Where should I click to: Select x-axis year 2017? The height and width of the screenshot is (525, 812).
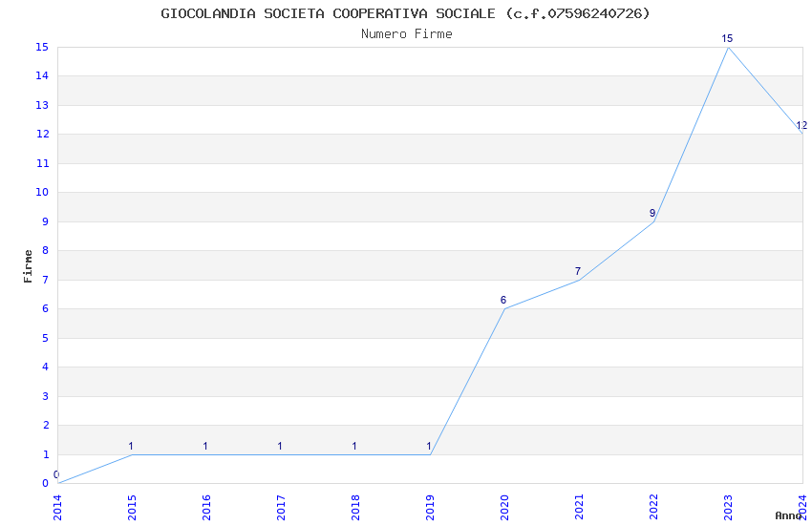click(281, 508)
